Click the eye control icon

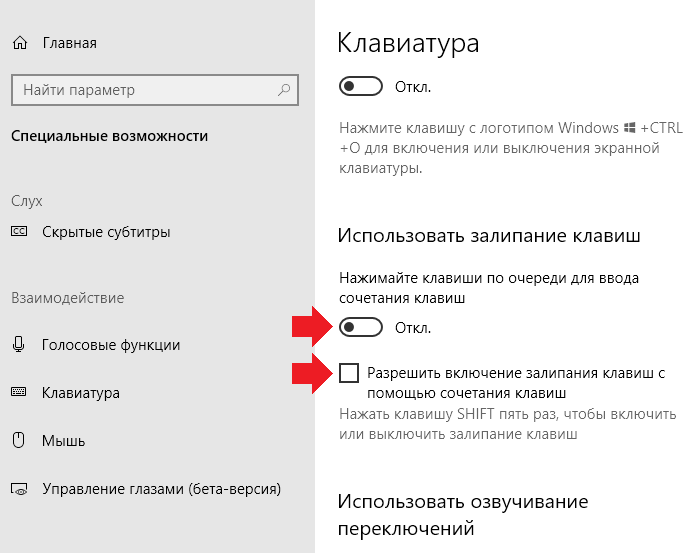[x=19, y=489]
